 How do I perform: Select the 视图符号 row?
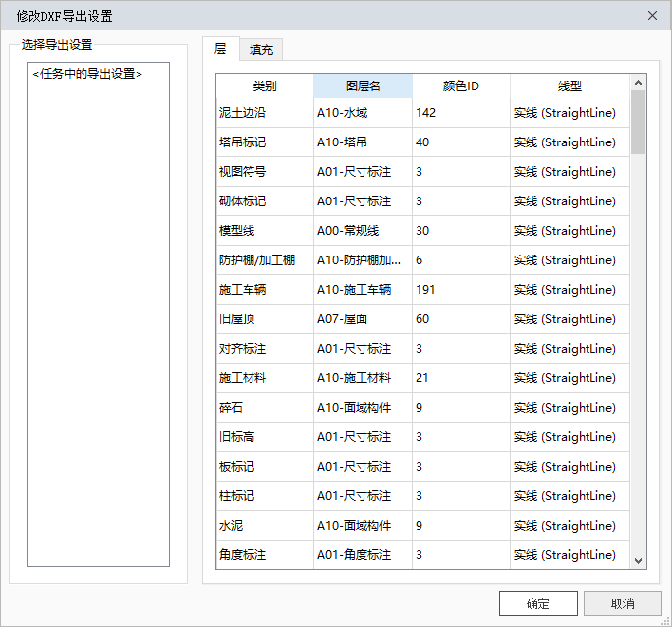(422, 172)
